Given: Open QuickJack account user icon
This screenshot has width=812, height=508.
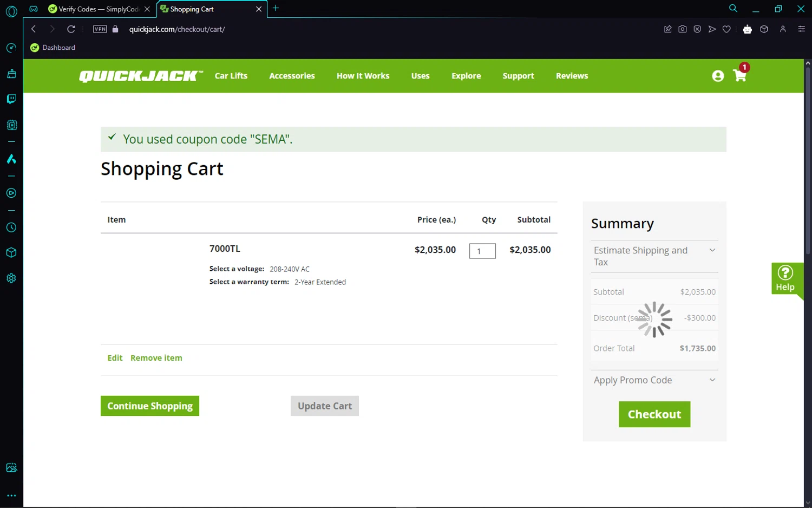Looking at the screenshot, I should coord(718,76).
